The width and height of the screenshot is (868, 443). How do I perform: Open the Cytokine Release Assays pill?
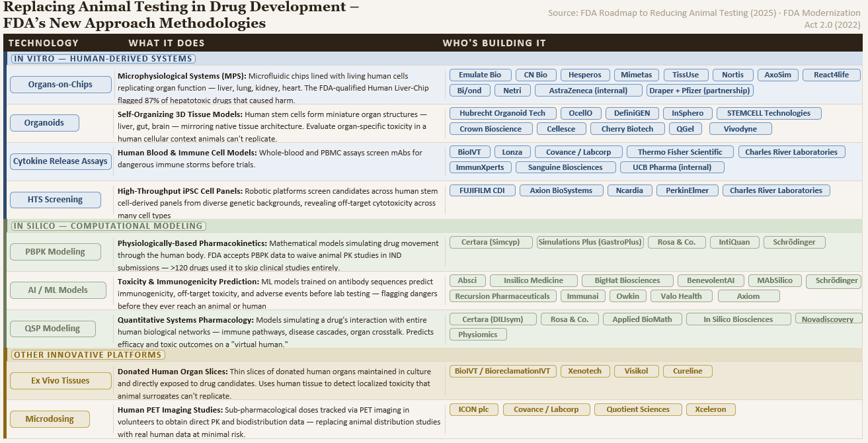coord(60,161)
